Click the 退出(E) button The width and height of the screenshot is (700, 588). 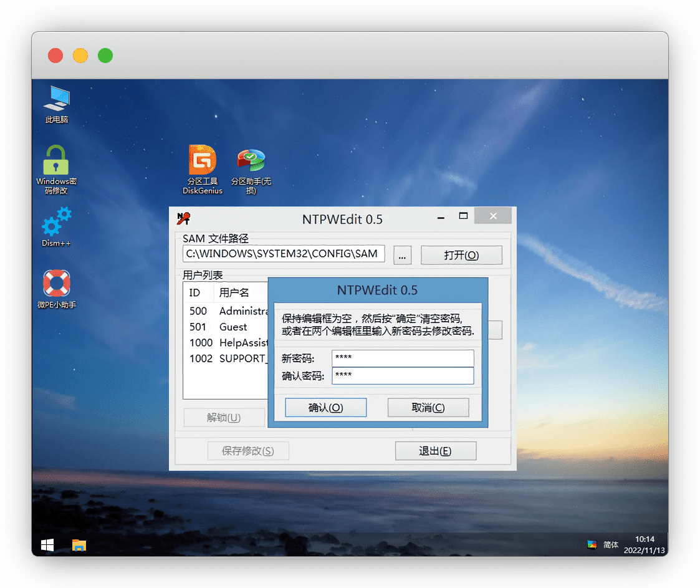[435, 451]
